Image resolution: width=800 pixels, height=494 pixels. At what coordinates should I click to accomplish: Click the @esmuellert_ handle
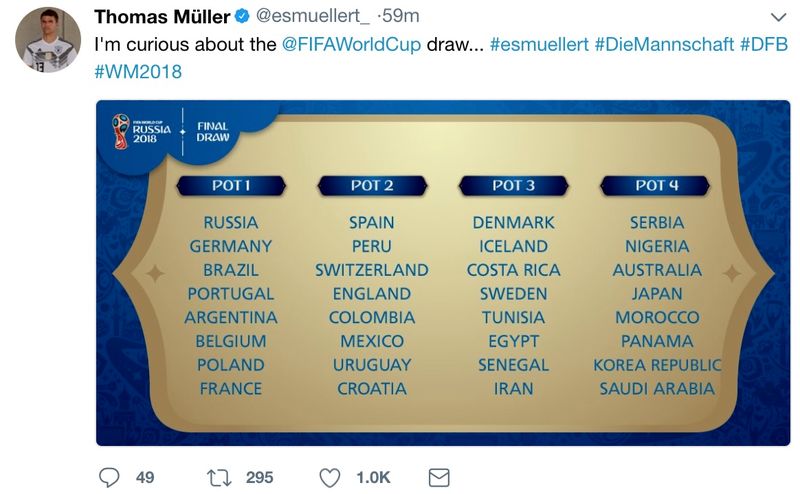[x=313, y=16]
